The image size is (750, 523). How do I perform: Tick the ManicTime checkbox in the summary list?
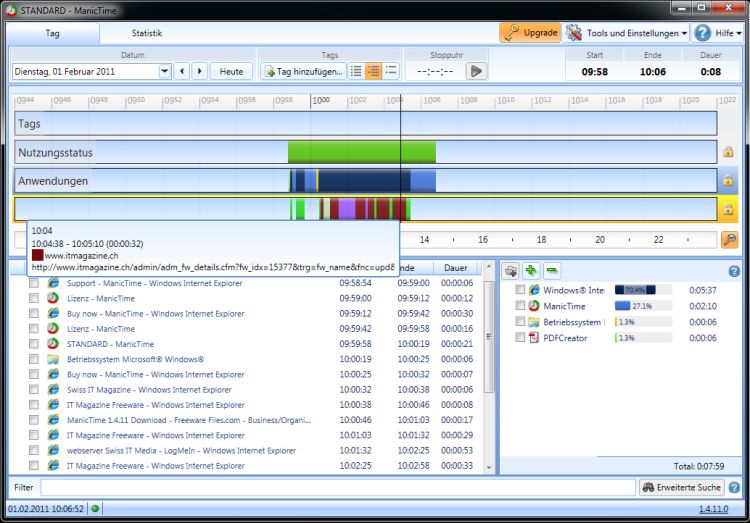520,306
